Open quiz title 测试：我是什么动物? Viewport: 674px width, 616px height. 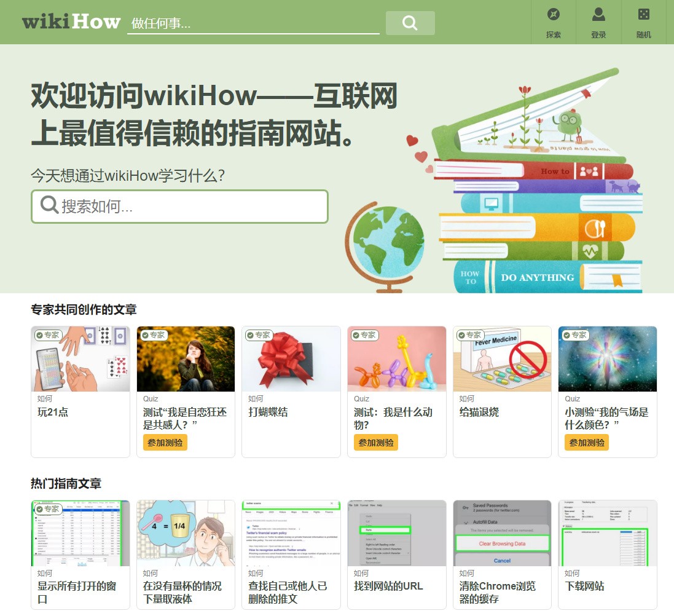coord(393,419)
